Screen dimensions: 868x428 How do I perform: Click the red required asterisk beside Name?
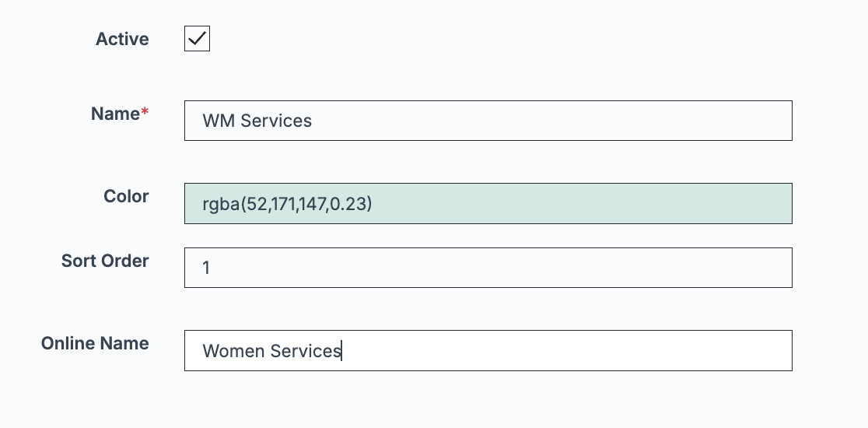click(x=145, y=112)
